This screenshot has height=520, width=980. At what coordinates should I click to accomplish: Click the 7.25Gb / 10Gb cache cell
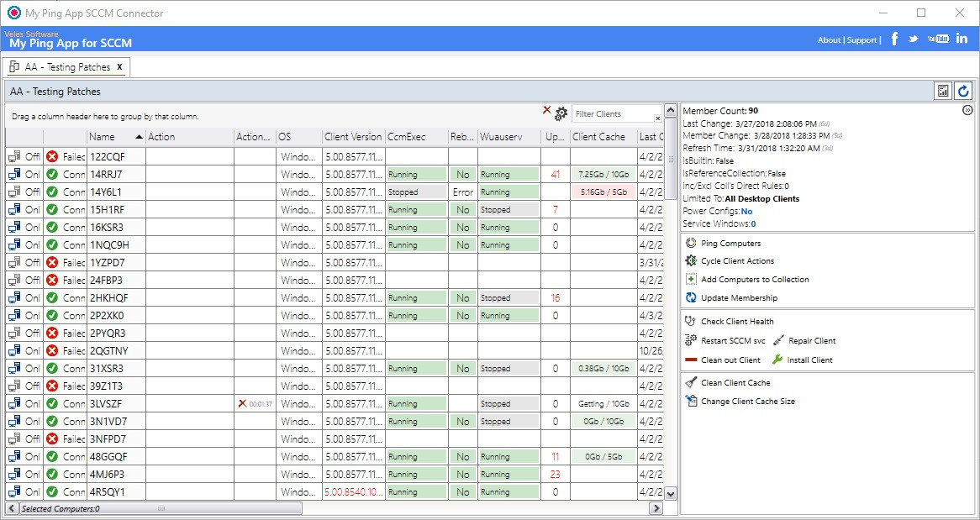click(603, 175)
